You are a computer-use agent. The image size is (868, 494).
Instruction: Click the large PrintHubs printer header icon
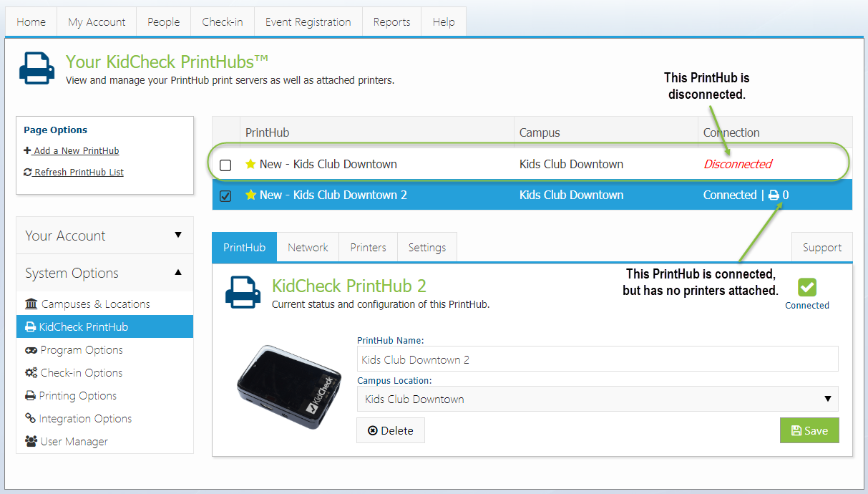pos(36,68)
